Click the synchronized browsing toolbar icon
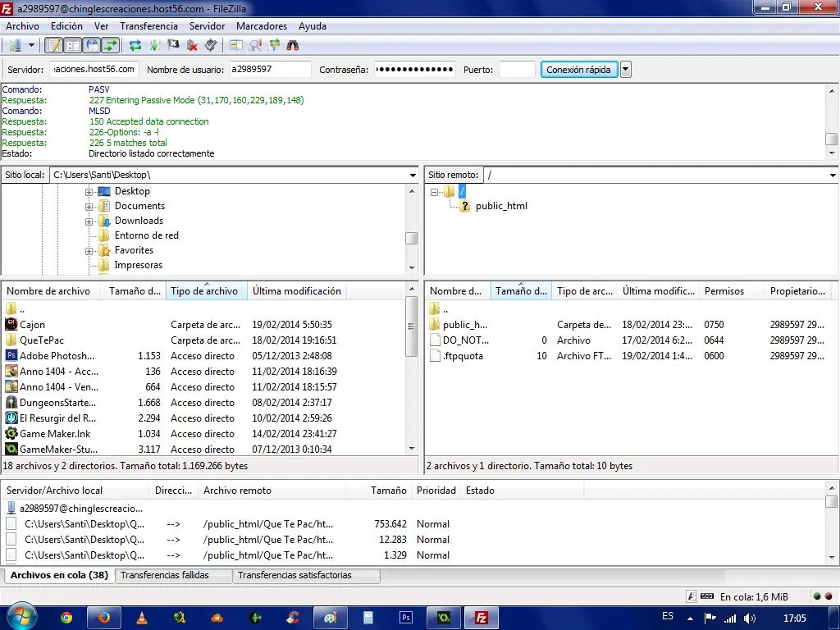The image size is (840, 630). [274, 46]
